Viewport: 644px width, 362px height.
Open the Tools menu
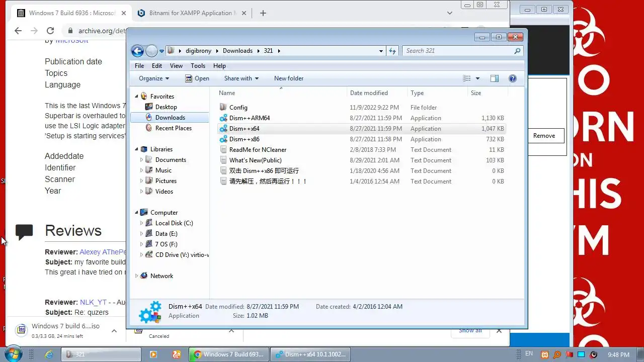pos(198,66)
